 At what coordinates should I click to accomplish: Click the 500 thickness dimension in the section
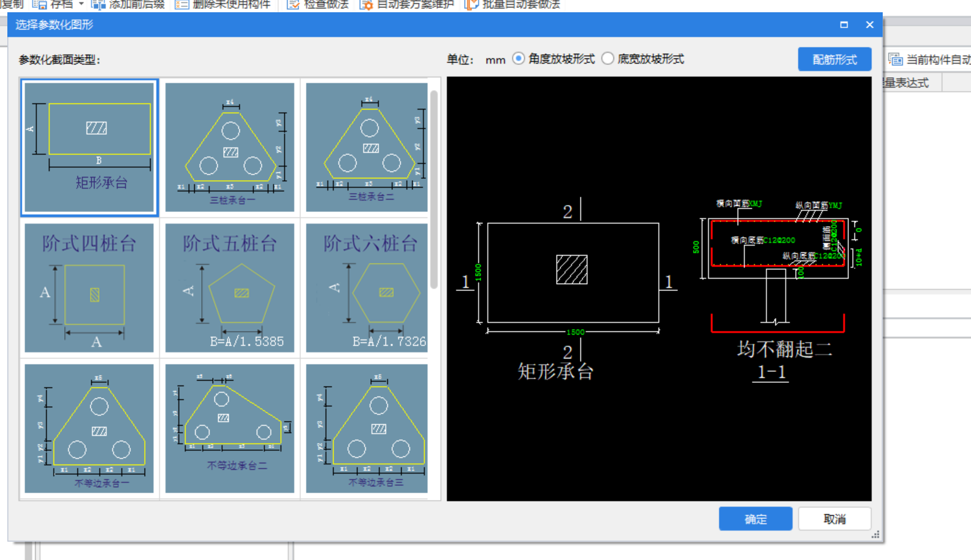696,247
